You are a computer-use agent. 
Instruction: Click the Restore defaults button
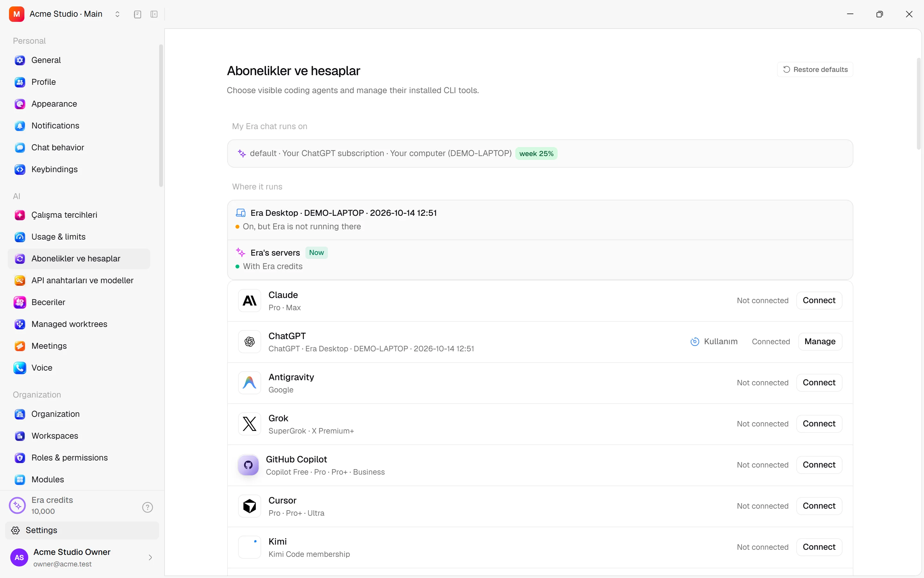815,70
